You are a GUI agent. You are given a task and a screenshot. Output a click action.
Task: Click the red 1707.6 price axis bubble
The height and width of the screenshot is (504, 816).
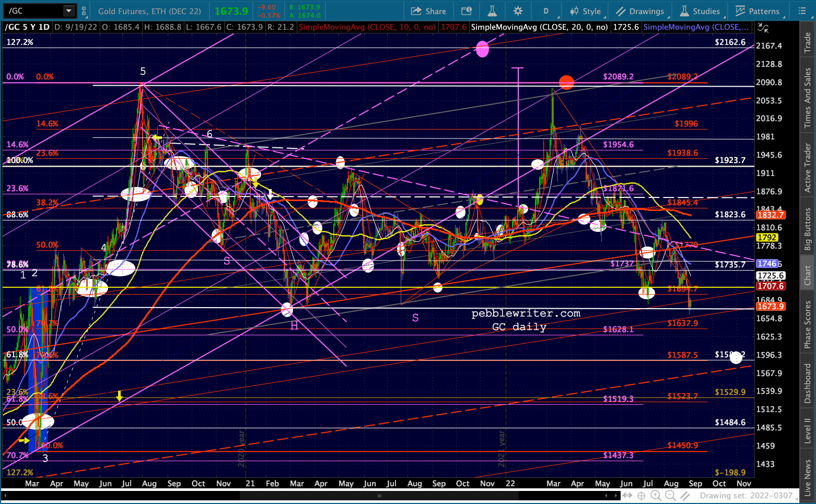(x=771, y=286)
